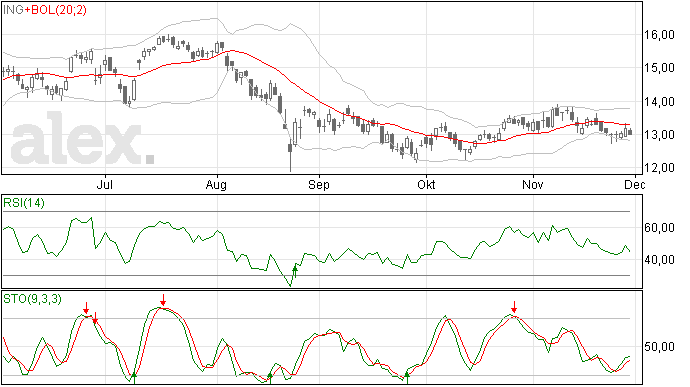This screenshot has height=387, width=690.
Task: Select the Nov month label
Action: (533, 184)
